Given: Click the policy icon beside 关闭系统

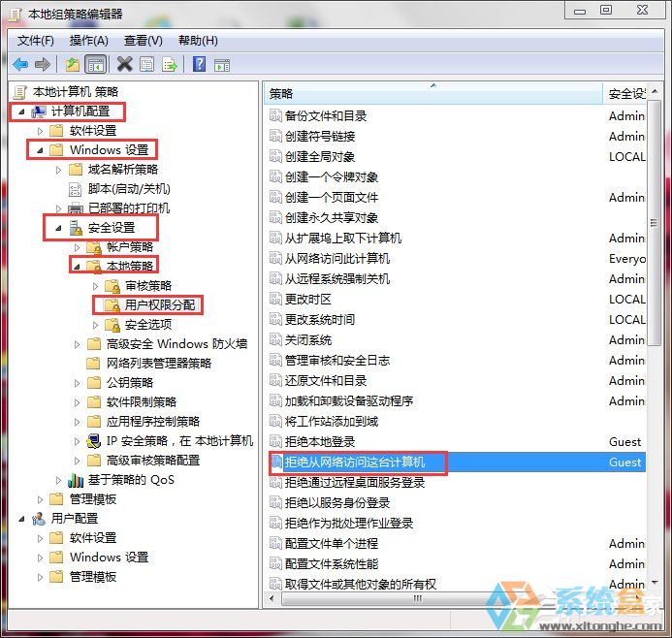Looking at the screenshot, I should point(275,339).
